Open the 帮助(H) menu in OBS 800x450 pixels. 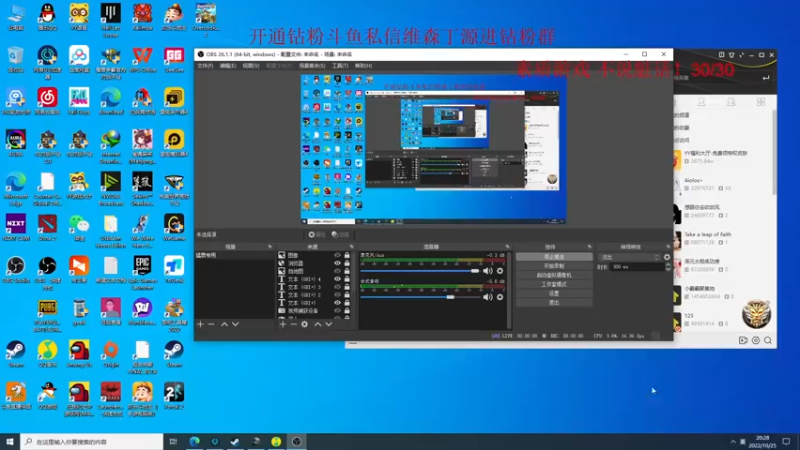tap(363, 66)
